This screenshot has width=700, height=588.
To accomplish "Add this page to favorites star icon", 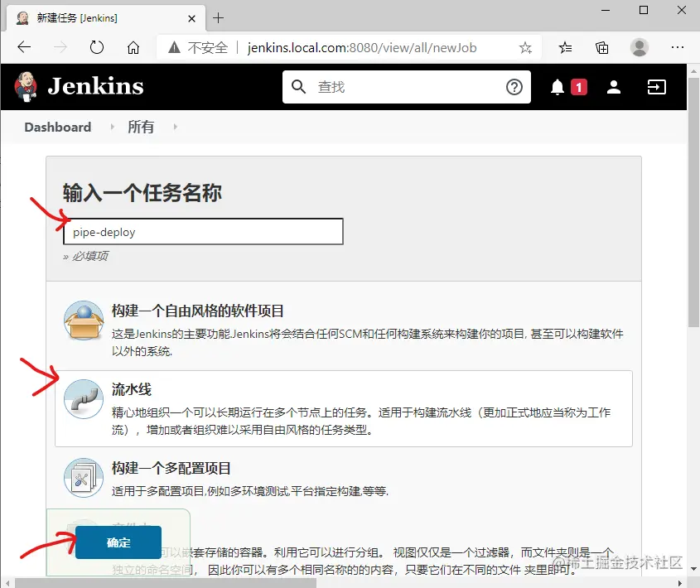I will (x=525, y=47).
